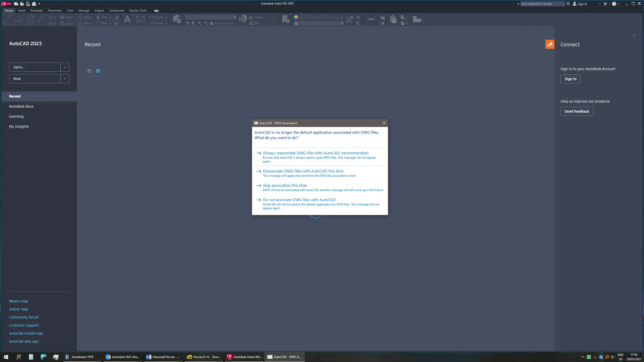Image resolution: width=644 pixels, height=362 pixels.
Task: Click Skip association this time option
Action: (x=285, y=186)
